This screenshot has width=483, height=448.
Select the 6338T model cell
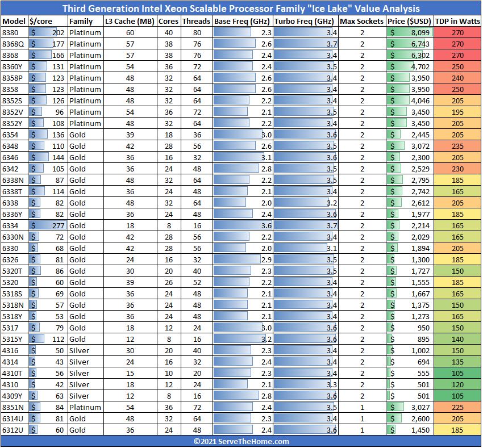14,191
